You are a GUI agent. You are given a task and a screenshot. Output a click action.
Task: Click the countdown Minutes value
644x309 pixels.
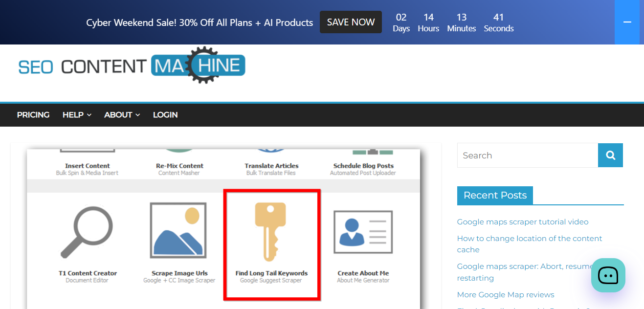click(462, 18)
